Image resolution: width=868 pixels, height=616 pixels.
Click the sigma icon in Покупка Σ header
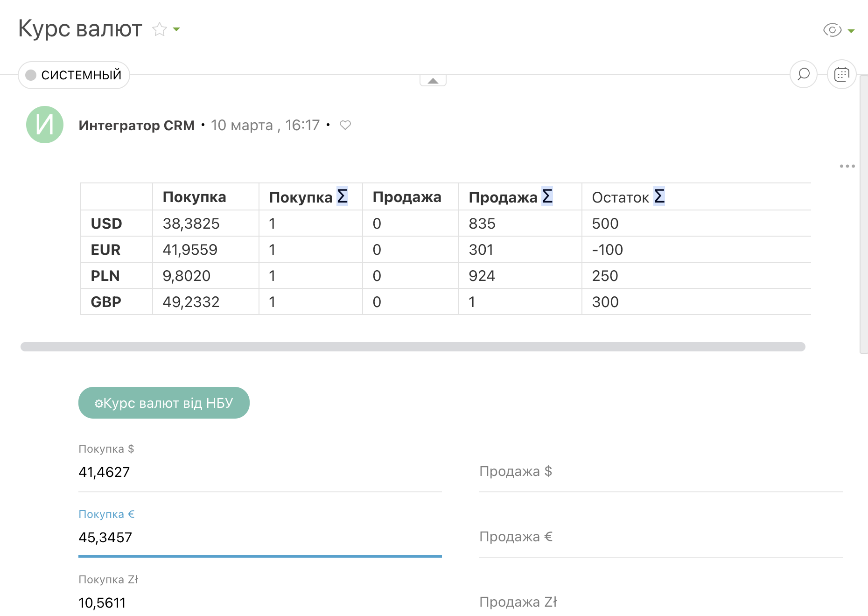(342, 196)
